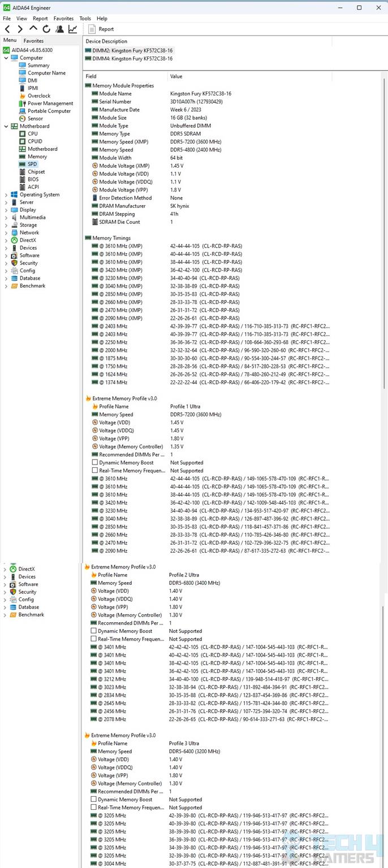The height and width of the screenshot is (868, 388).
Task: Open the Report menu in the menu bar
Action: point(40,19)
